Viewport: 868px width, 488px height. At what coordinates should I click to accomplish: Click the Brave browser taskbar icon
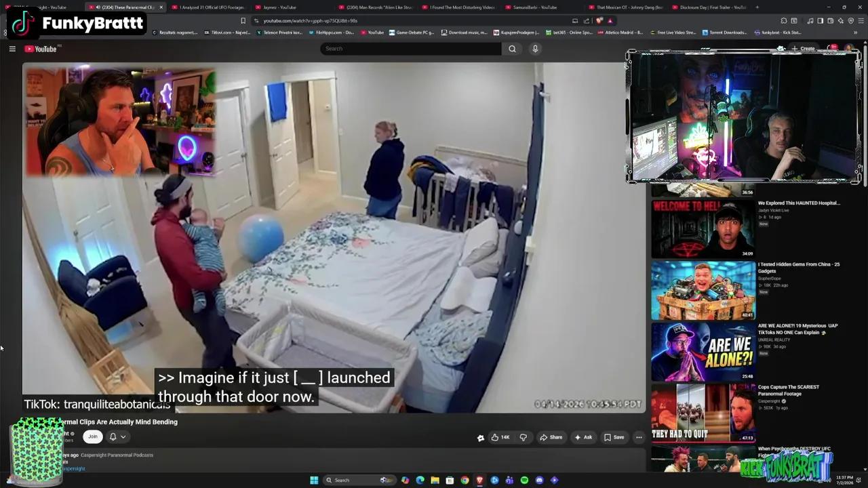click(479, 480)
